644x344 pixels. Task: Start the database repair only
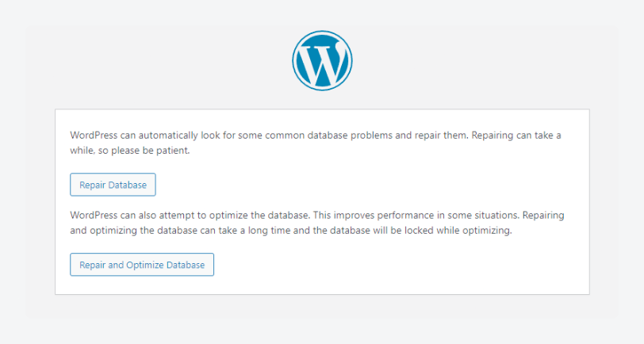click(x=113, y=185)
